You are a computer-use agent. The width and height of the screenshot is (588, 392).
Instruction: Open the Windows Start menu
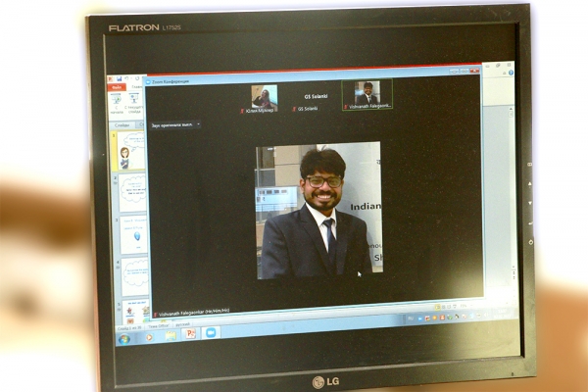124,338
